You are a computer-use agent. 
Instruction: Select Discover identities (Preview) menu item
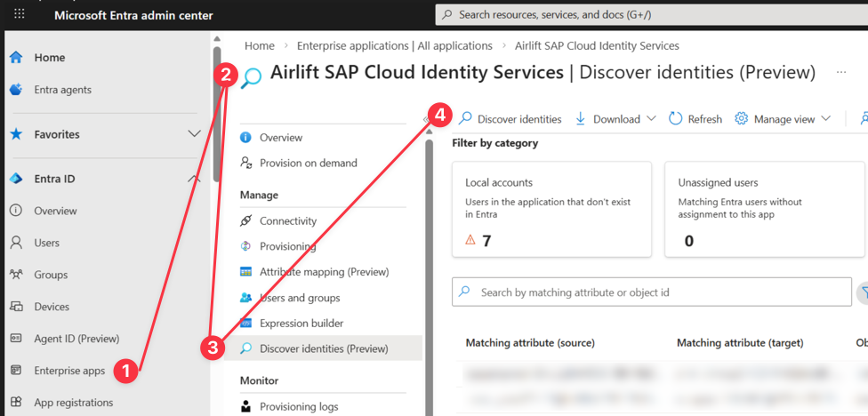pos(324,348)
